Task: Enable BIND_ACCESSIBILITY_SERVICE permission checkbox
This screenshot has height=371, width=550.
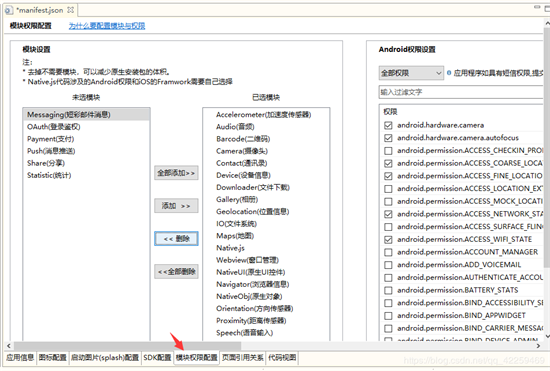Action: (388, 303)
